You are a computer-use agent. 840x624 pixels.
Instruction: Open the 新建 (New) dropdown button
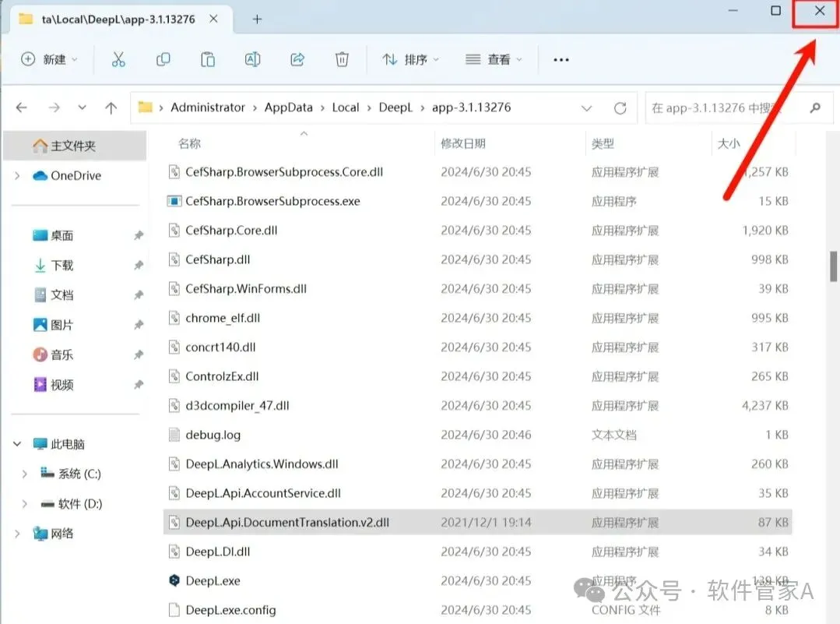pos(49,59)
